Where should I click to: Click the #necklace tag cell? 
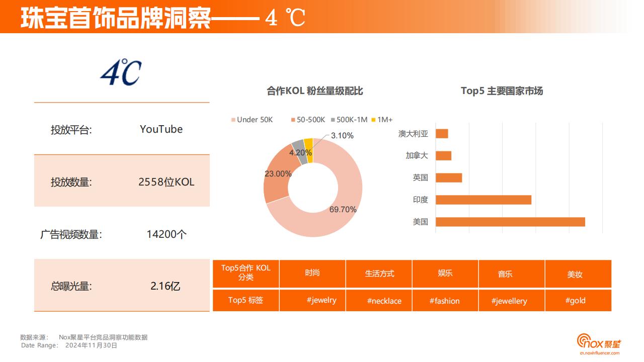click(x=379, y=300)
